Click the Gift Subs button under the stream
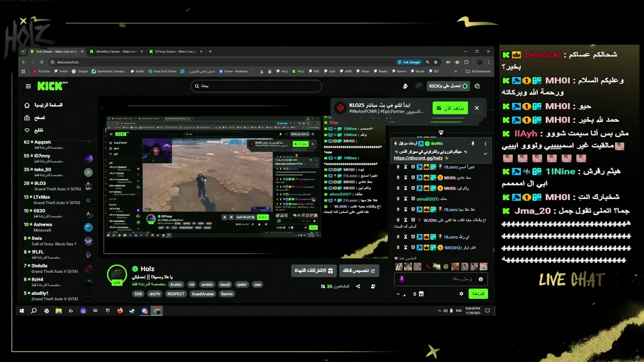Image resolution: width=644 pixels, height=362 pixels. click(313, 270)
